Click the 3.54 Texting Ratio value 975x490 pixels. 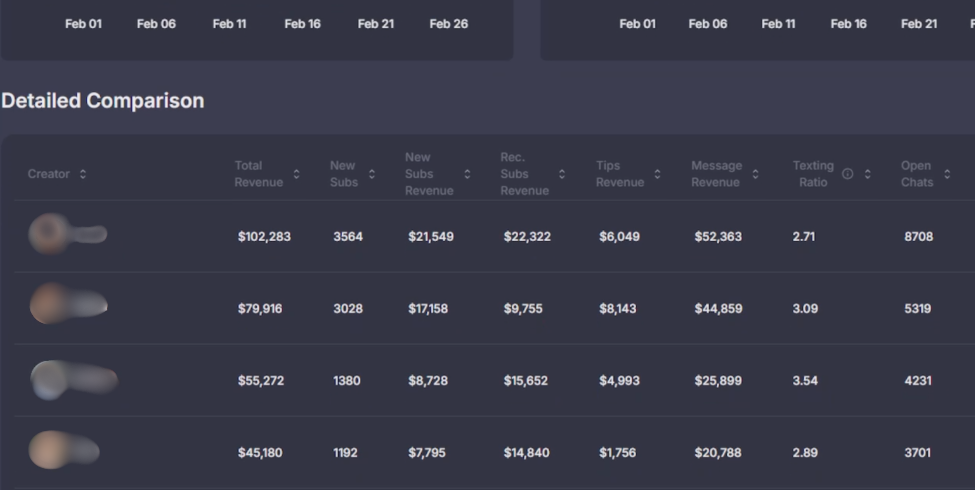pos(805,381)
